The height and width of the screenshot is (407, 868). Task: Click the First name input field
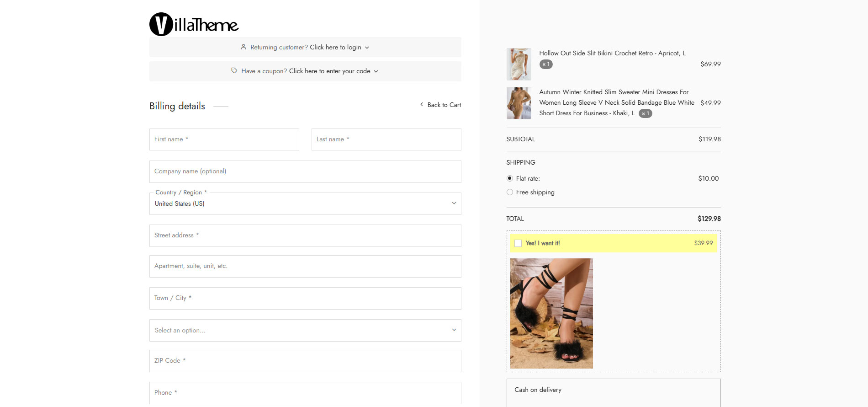224,139
